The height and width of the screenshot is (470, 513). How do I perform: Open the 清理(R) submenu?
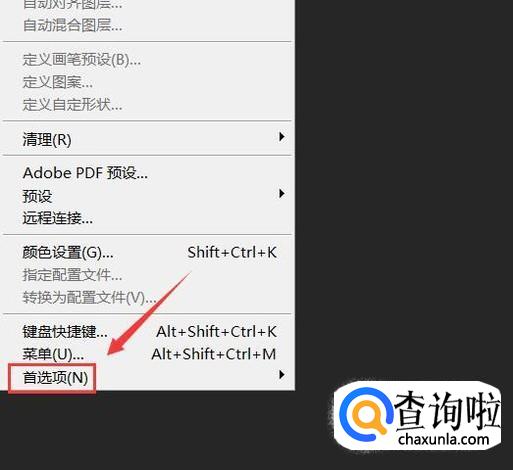pos(147,139)
